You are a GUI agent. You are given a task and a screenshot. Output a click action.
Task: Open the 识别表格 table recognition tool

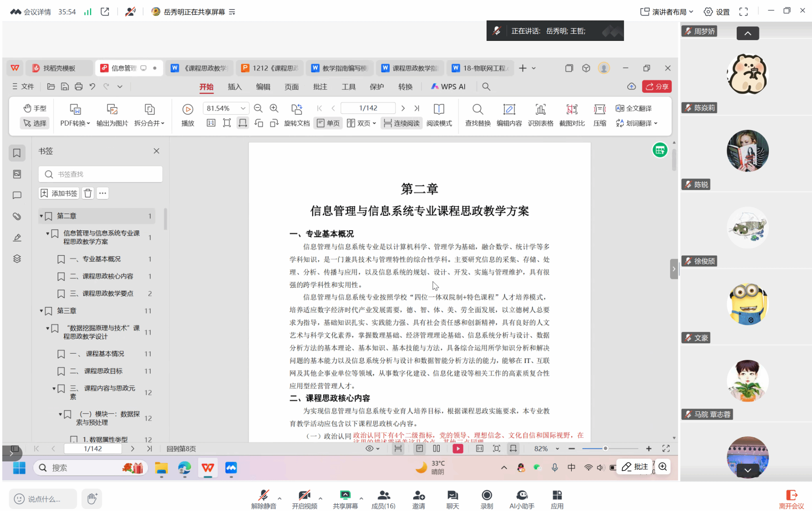point(540,109)
